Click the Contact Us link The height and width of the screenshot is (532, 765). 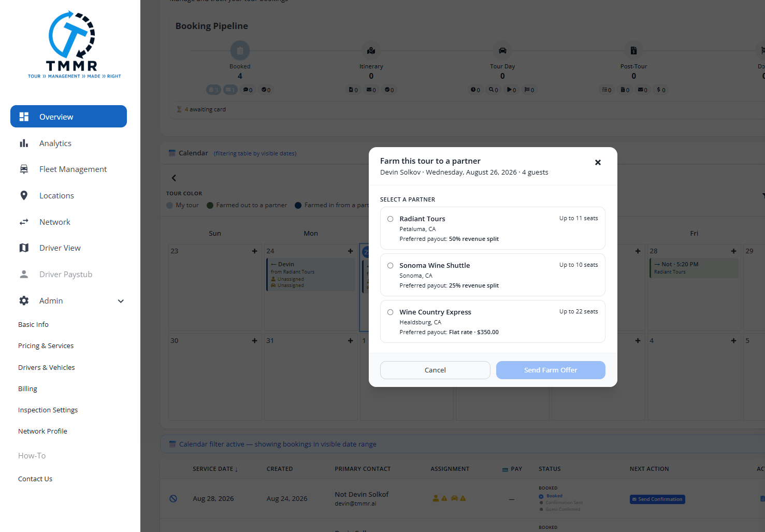35,479
